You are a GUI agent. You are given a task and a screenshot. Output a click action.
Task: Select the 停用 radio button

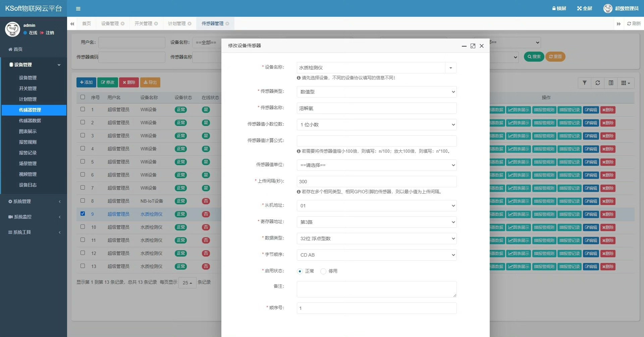(x=323, y=271)
